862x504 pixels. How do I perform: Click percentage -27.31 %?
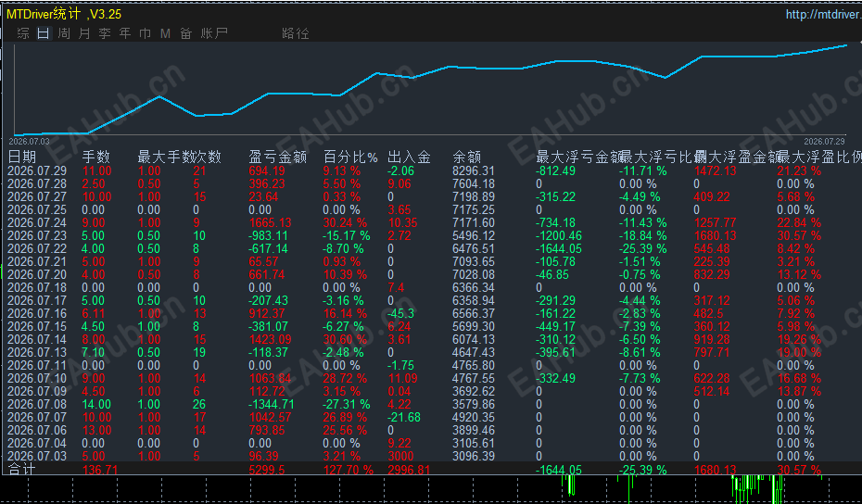pyautogui.click(x=347, y=405)
